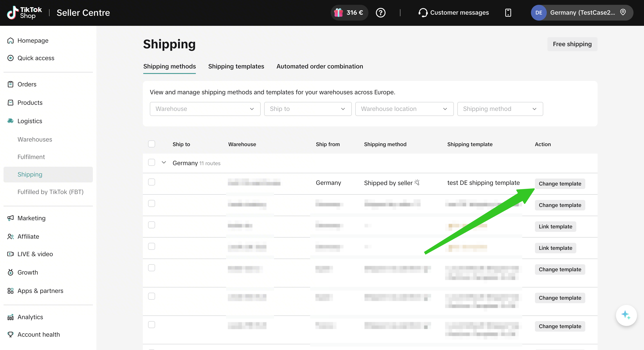Click the Analytics chart icon

[11, 317]
